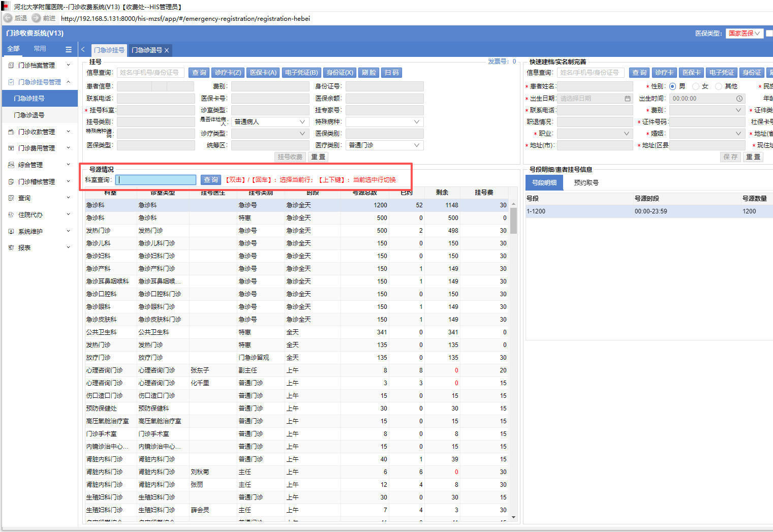Open the 费别 dropdown in 快速建档 panel
The height and width of the screenshot is (532, 773).
coord(707,110)
